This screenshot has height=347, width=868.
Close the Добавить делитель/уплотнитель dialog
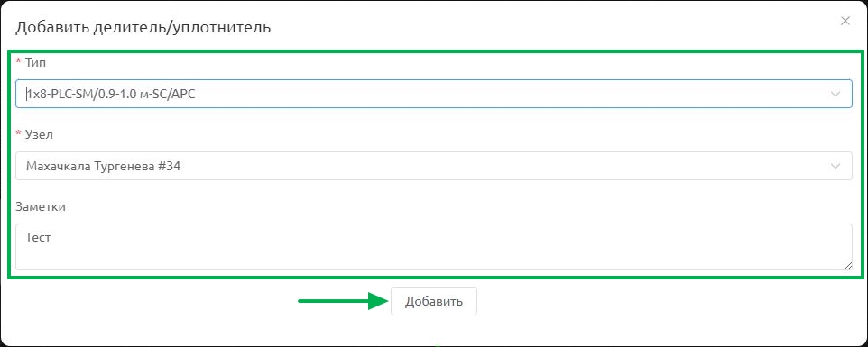click(x=845, y=22)
